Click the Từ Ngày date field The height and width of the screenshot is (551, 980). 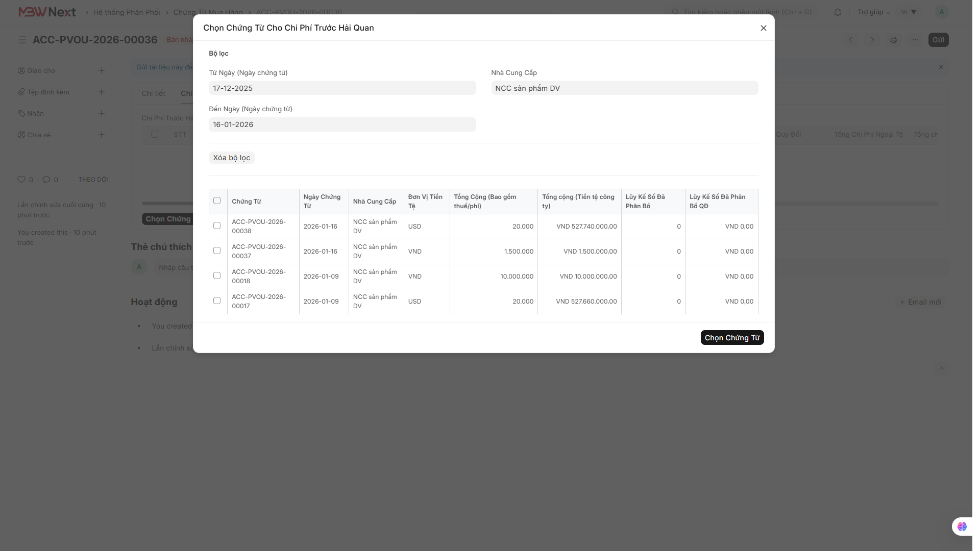(342, 88)
